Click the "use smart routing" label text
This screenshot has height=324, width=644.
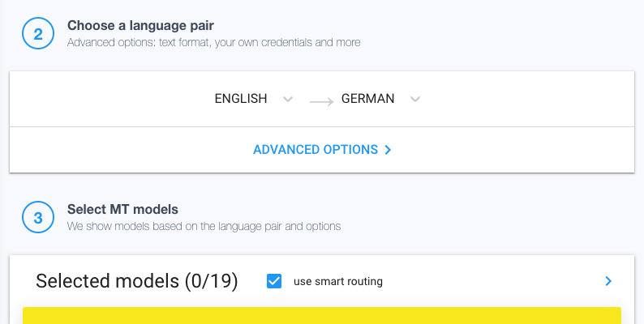tap(337, 282)
